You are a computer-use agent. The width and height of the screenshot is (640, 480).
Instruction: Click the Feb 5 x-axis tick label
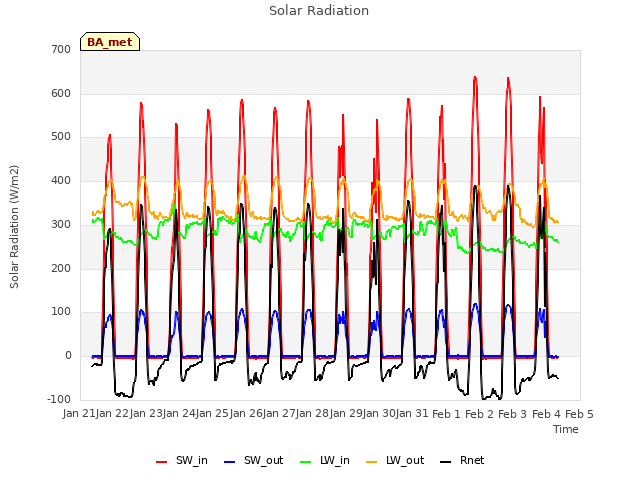click(579, 414)
